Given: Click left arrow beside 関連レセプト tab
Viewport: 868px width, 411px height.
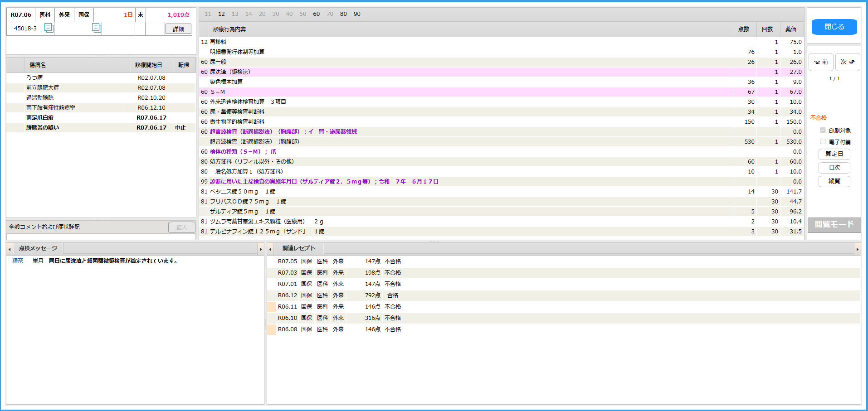Looking at the screenshot, I should (x=271, y=249).
